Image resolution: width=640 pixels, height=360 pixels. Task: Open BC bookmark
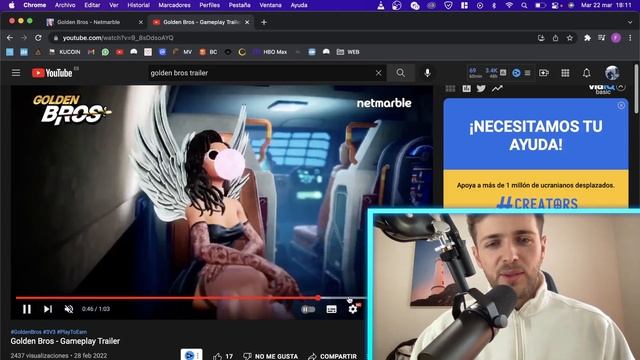click(x=208, y=52)
